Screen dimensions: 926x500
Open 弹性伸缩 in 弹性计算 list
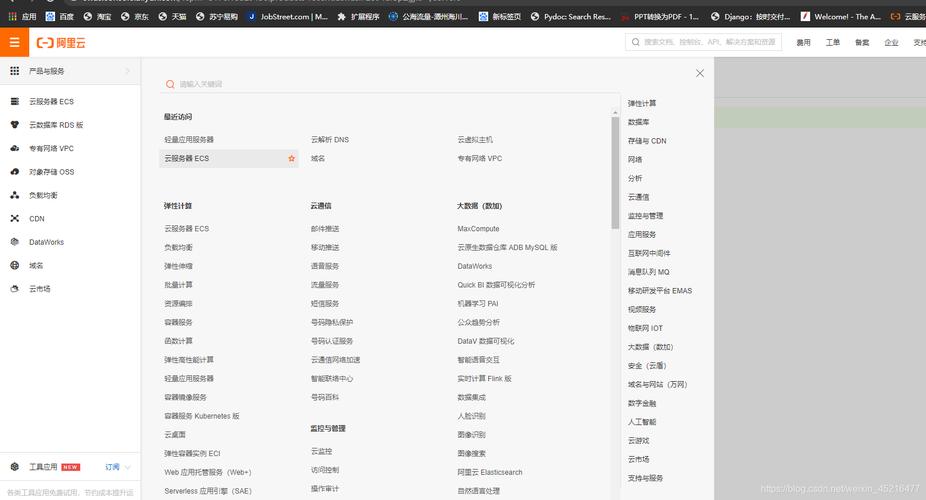click(x=178, y=266)
